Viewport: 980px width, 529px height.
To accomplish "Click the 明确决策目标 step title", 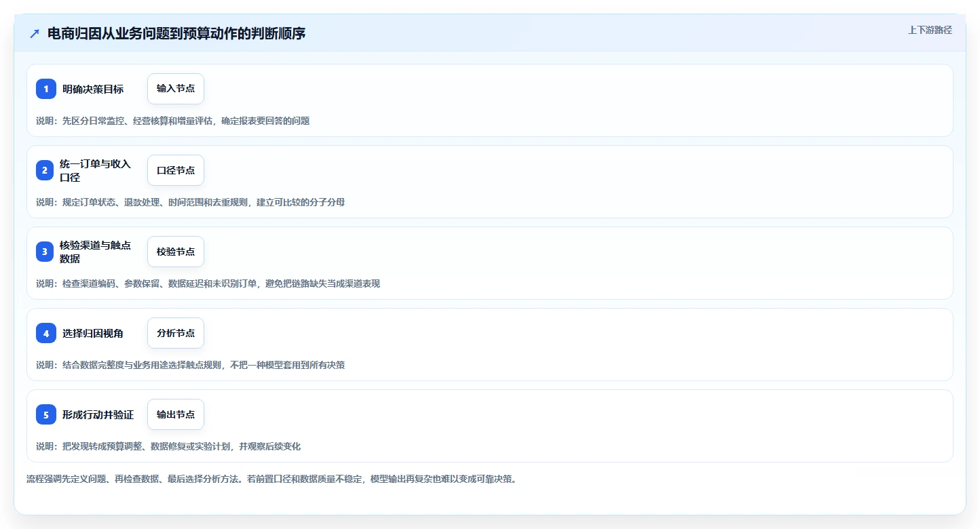I will [x=93, y=89].
